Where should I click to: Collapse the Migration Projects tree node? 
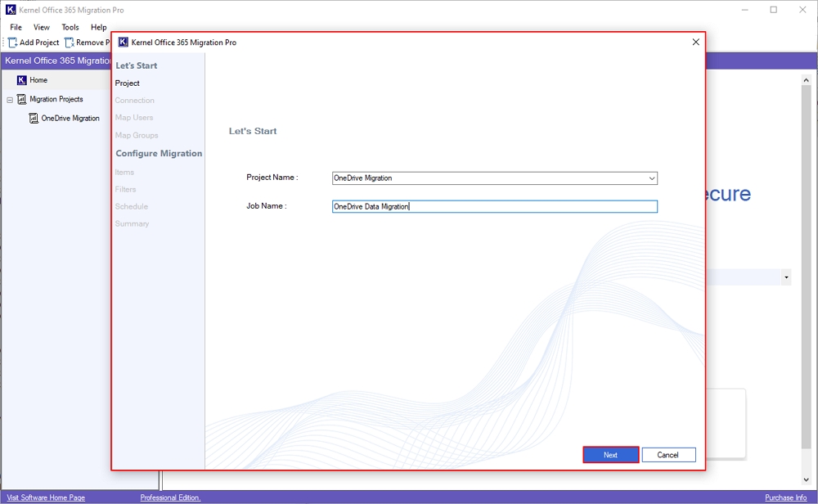(x=10, y=100)
